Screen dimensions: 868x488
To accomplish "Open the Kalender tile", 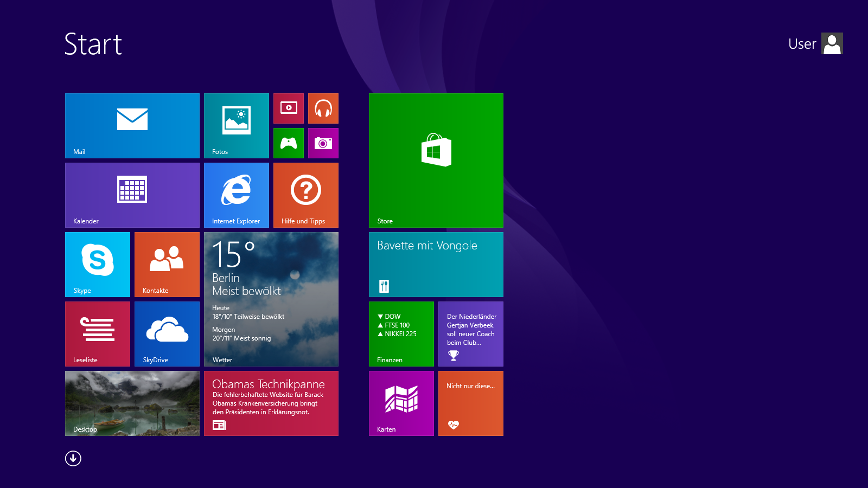I will pyautogui.click(x=132, y=195).
